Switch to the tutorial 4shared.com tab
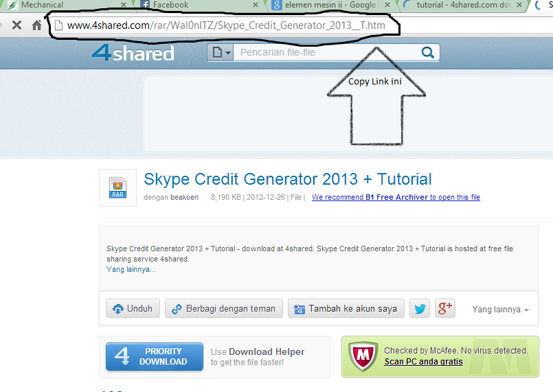Viewport: 553px width, 392px height. [x=463, y=5]
